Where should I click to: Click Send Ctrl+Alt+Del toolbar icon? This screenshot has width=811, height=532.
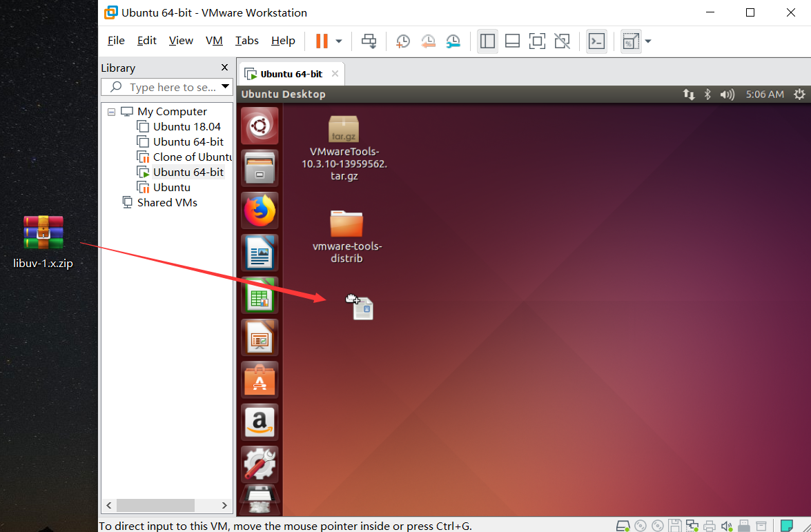click(369, 41)
